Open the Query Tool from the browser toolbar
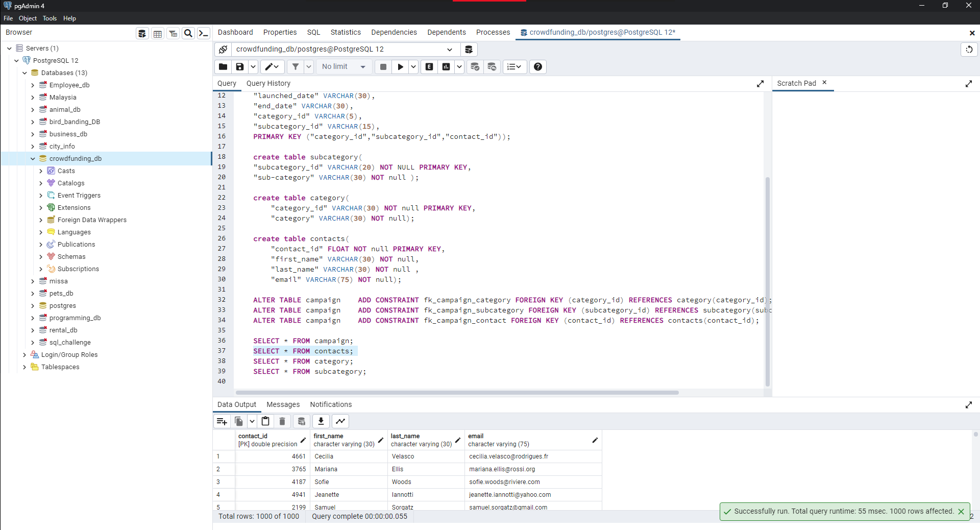 click(142, 33)
